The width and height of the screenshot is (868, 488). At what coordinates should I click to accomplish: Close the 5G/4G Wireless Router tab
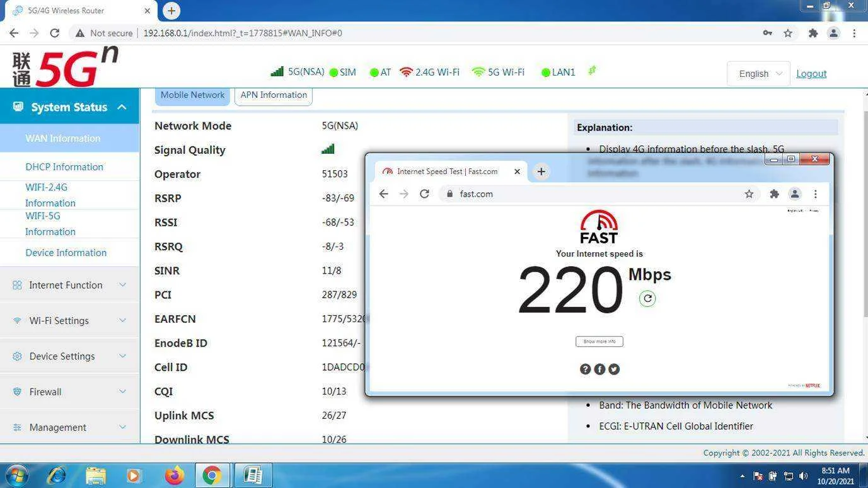pos(148,11)
